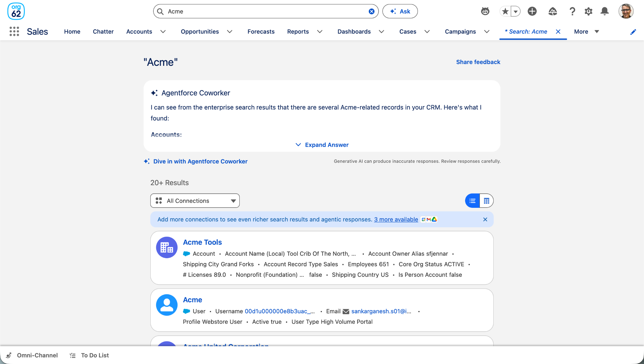Click the sparkle icon beside Dive in
This screenshot has width=644, height=364.
(147, 161)
